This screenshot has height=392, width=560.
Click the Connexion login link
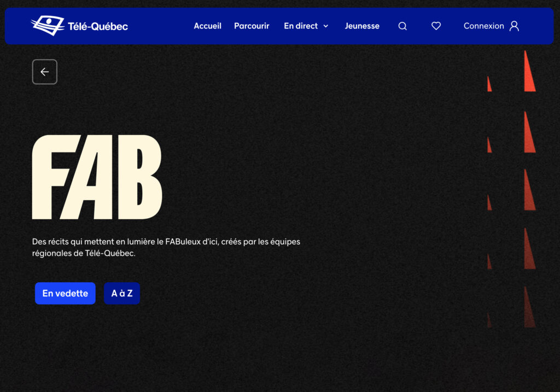483,26
